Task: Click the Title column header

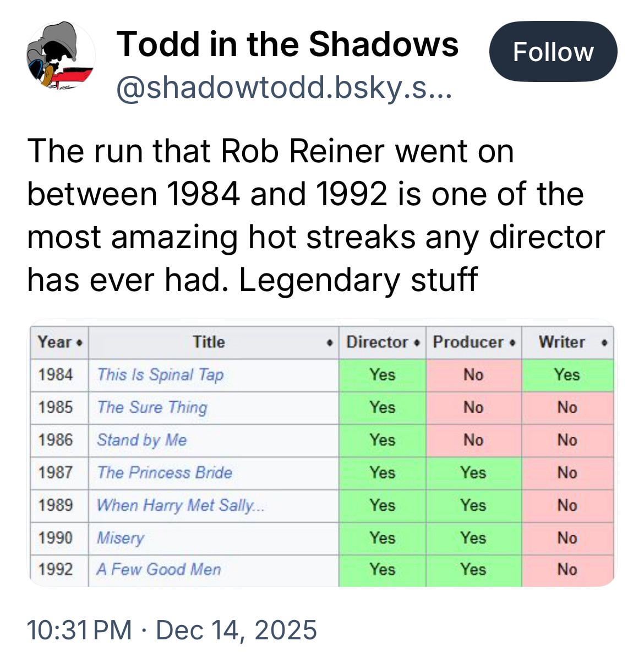Action: point(209,342)
